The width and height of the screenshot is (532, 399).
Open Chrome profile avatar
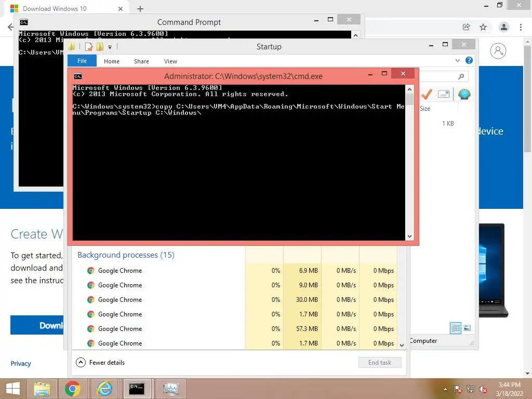(504, 27)
